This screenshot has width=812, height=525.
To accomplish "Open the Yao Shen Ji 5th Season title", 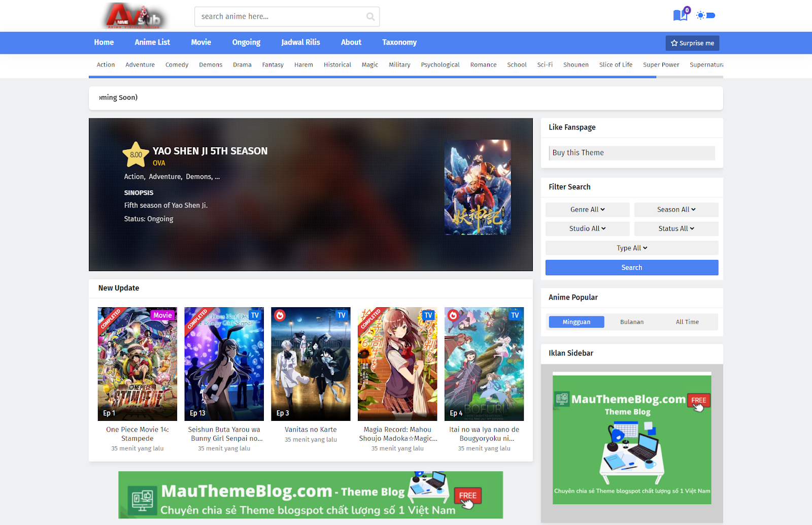I will coord(210,151).
